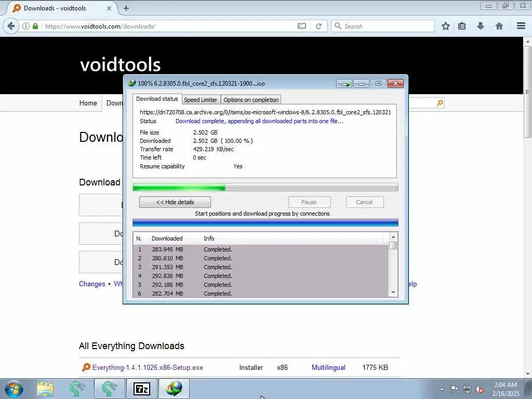Toggle reader view icon in address bar
Screen dimensions: 532x399
tap(302, 26)
